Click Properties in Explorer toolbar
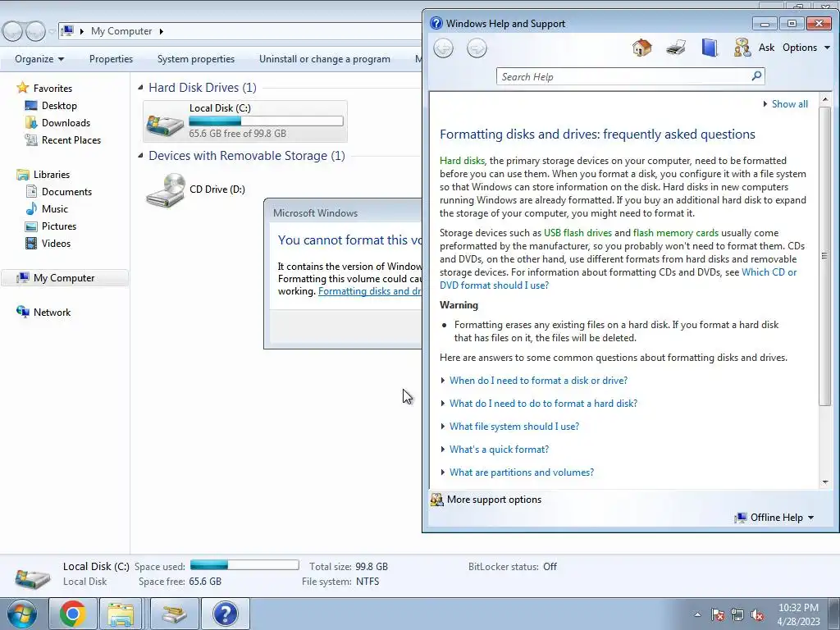 point(111,59)
